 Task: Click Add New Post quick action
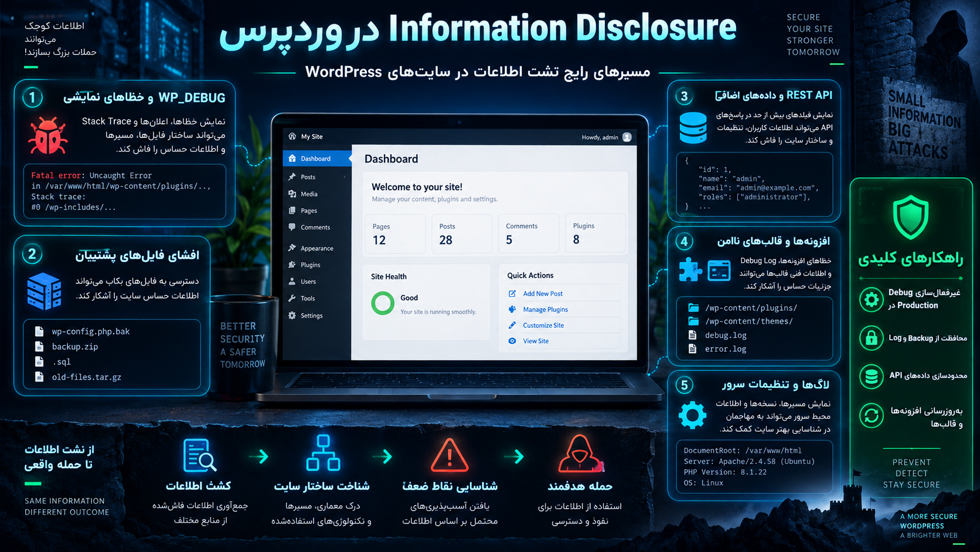[543, 293]
